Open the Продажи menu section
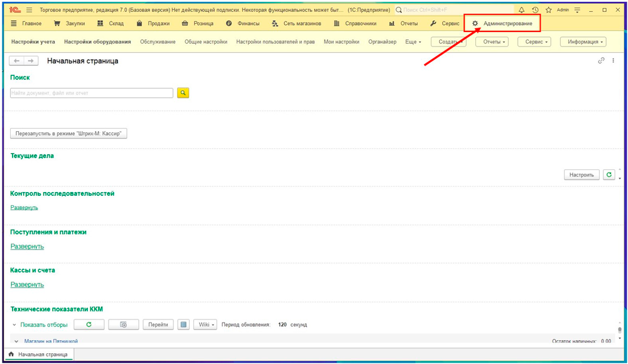The width and height of the screenshot is (628, 364). click(153, 23)
